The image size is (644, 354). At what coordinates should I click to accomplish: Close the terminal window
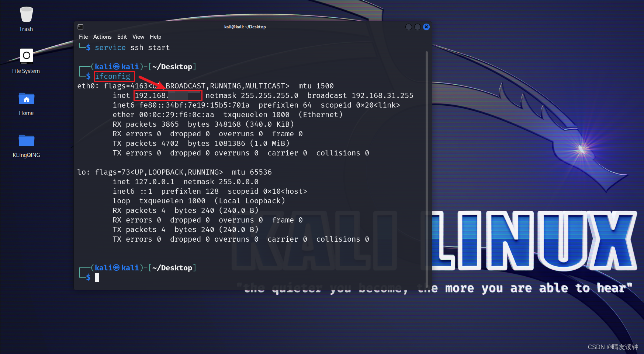pyautogui.click(x=426, y=27)
